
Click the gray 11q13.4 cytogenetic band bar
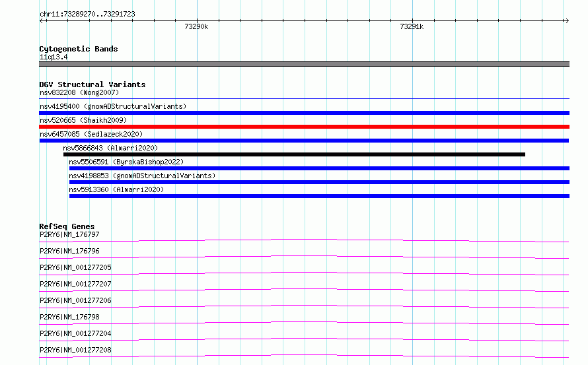pyautogui.click(x=304, y=64)
